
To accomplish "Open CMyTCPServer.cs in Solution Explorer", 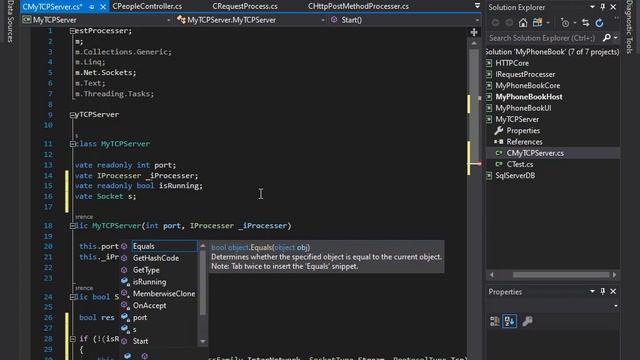I will coord(535,153).
